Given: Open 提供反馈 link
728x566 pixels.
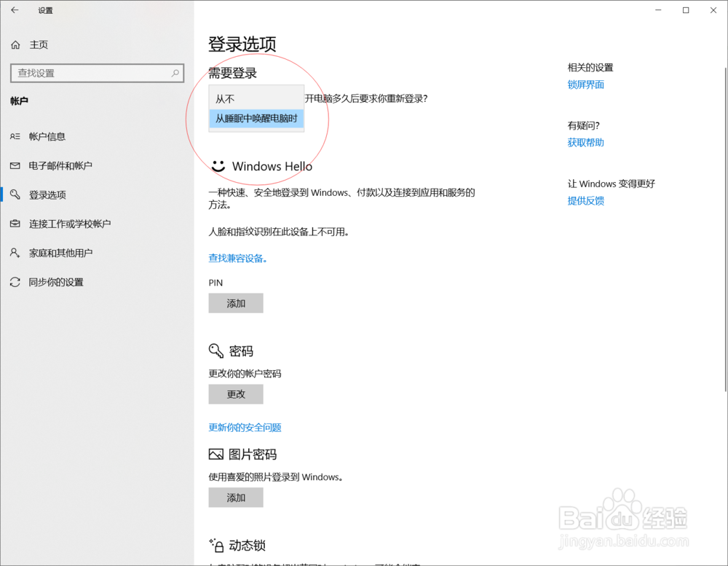Looking at the screenshot, I should click(585, 201).
